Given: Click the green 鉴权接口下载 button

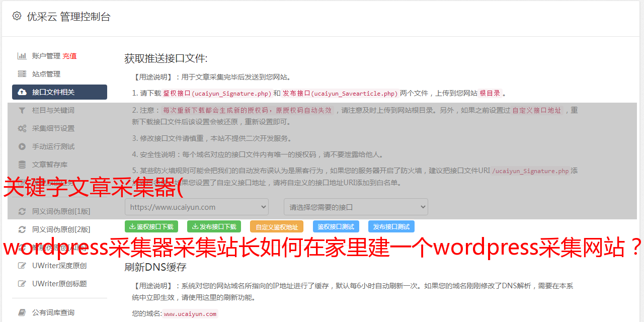Looking at the screenshot, I should pos(151,227).
